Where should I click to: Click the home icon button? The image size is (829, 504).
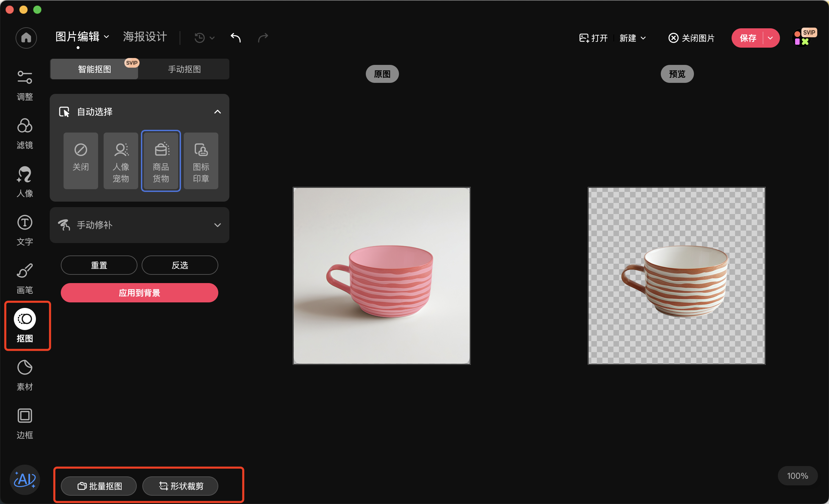click(26, 38)
